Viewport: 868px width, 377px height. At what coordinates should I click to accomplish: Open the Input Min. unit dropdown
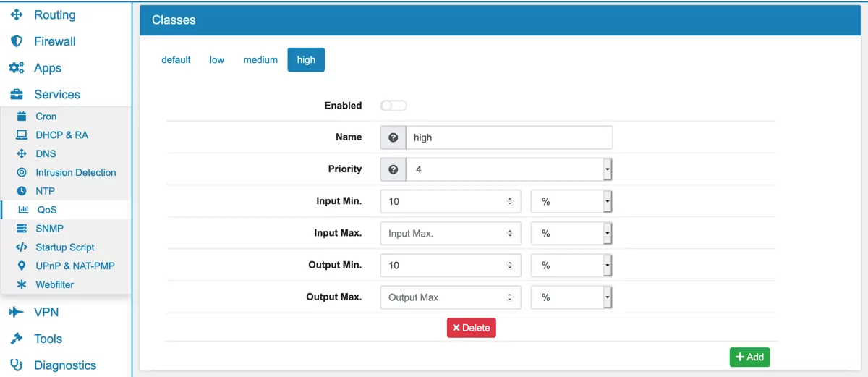(571, 201)
